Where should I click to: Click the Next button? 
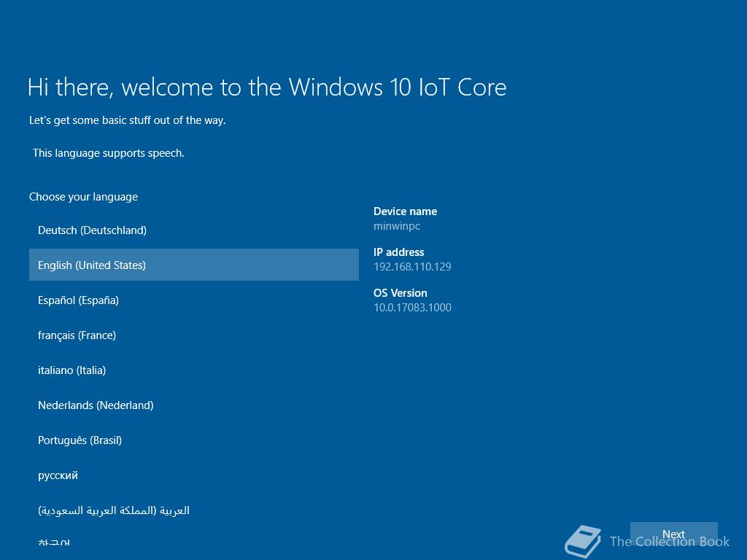[673, 534]
